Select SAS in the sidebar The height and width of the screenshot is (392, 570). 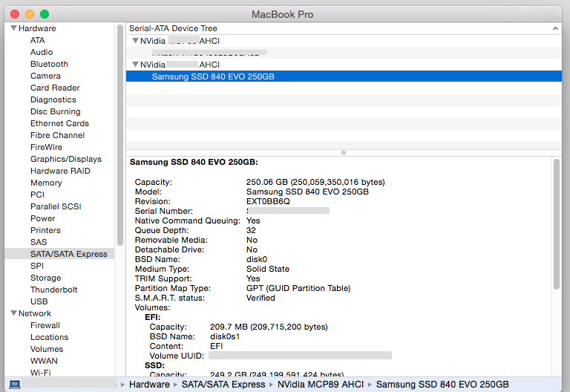(39, 242)
